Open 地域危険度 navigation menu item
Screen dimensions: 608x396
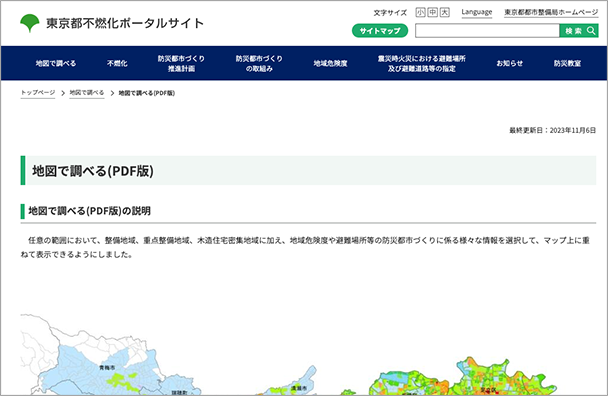330,63
